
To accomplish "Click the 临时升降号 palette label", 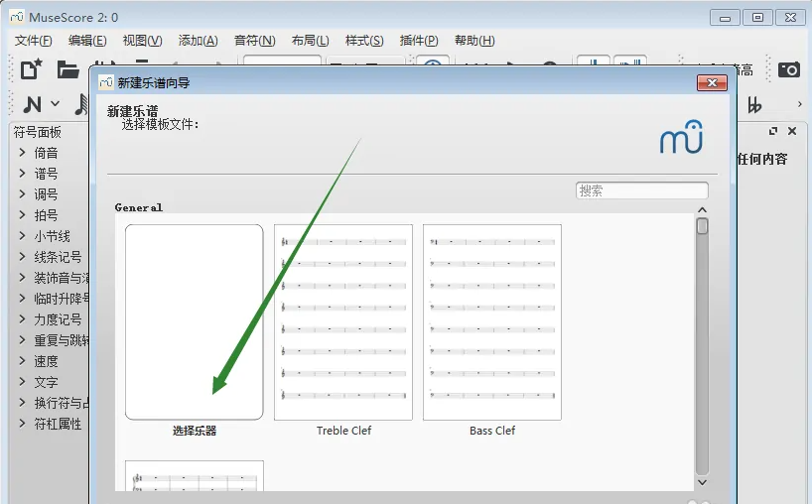I will tap(62, 299).
